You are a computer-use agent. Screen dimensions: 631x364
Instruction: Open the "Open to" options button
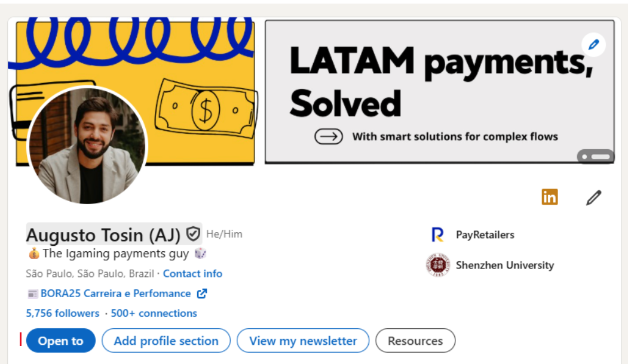(x=61, y=341)
